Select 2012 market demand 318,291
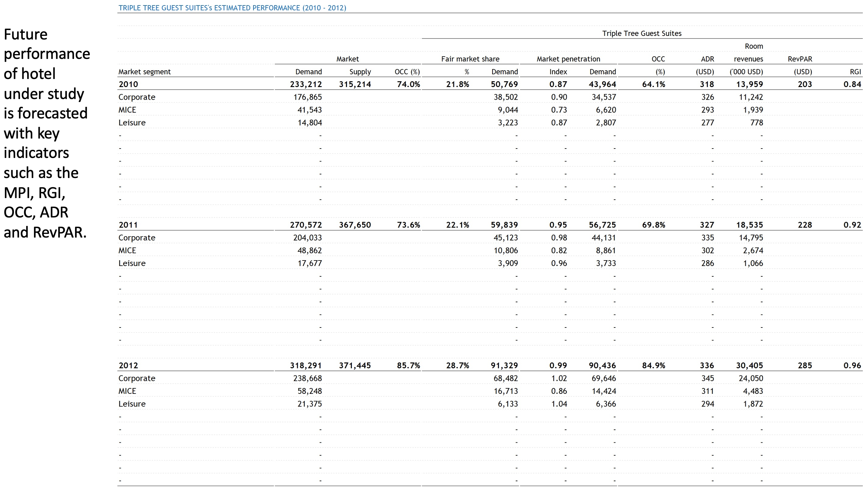 [306, 366]
